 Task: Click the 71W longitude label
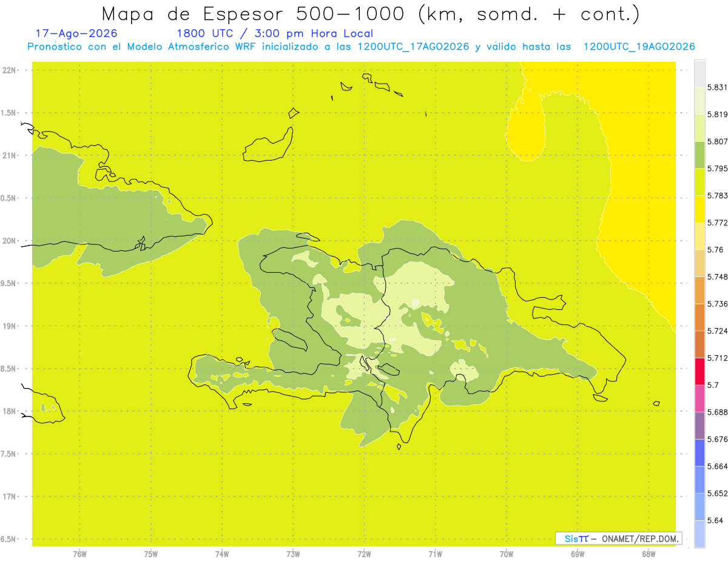point(435,553)
